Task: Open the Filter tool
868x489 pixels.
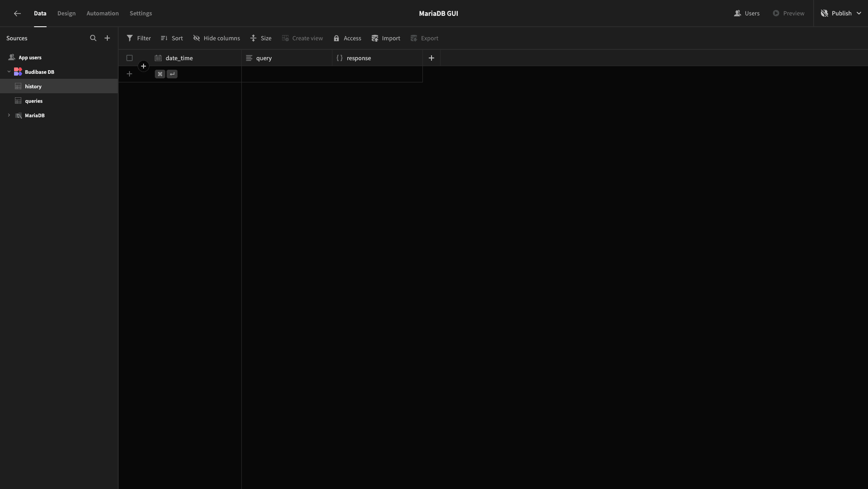Action: (139, 38)
